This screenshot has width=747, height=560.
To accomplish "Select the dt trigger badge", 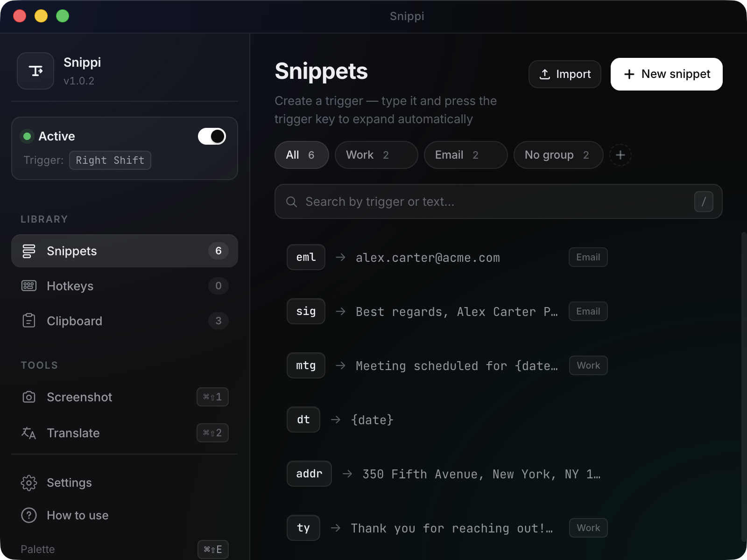I will click(x=303, y=420).
